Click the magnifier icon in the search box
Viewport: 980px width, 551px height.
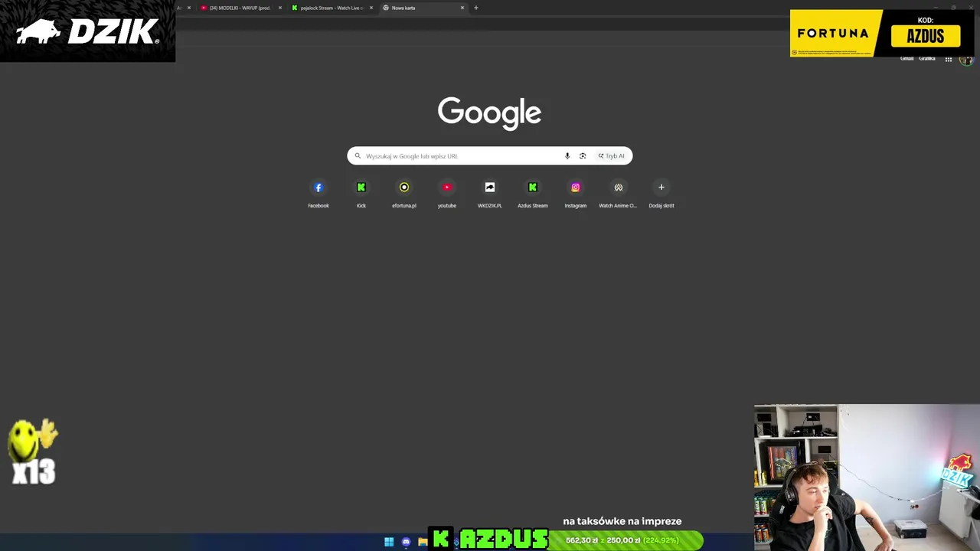(358, 156)
